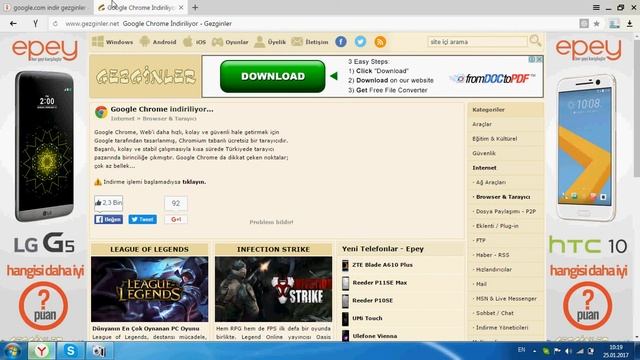Image resolution: width=640 pixels, height=360 pixels.
Task: Open Windows category in site menu
Action: (113, 42)
